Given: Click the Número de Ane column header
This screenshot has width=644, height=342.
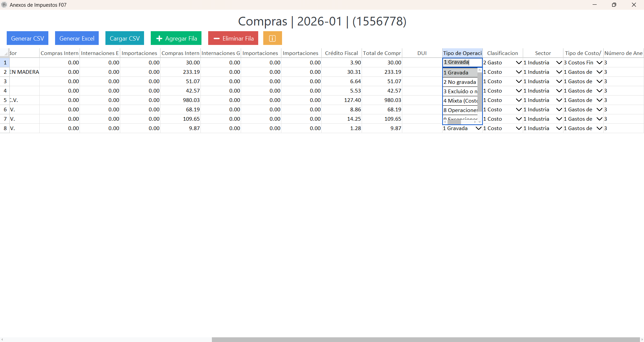Looking at the screenshot, I should pos(624,53).
